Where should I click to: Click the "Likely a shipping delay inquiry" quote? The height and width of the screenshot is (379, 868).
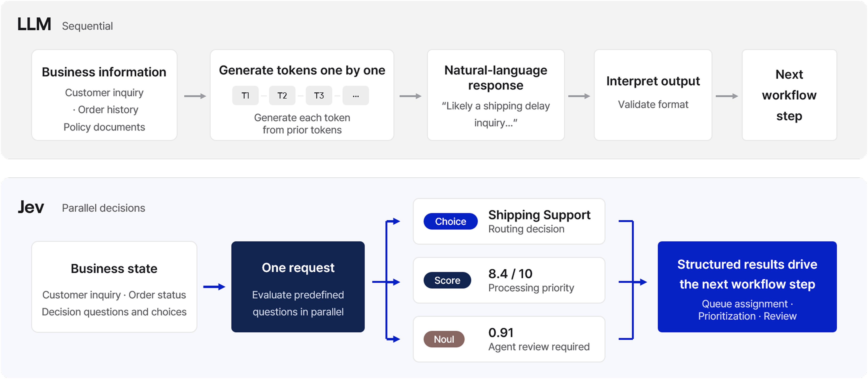(496, 114)
